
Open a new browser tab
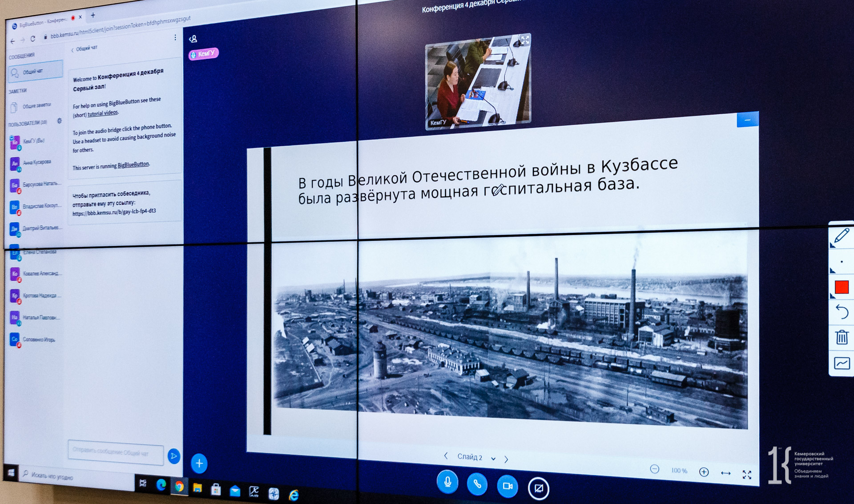pos(93,15)
